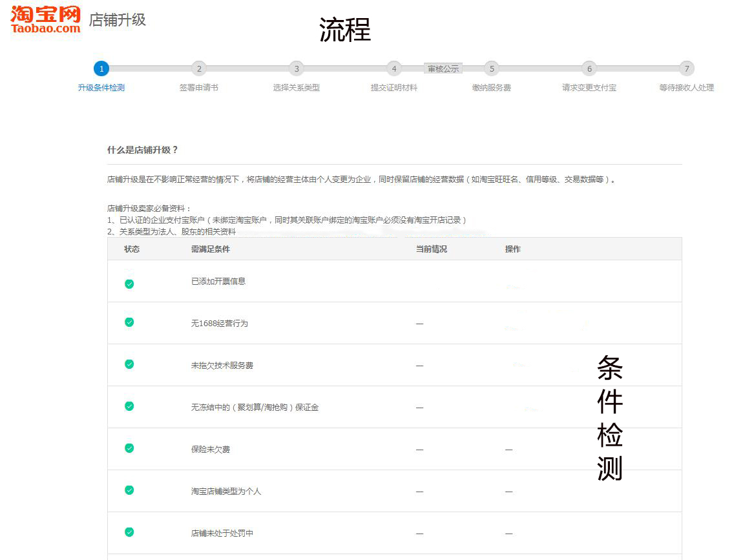Click the 选择关系类型 step label

[296, 88]
